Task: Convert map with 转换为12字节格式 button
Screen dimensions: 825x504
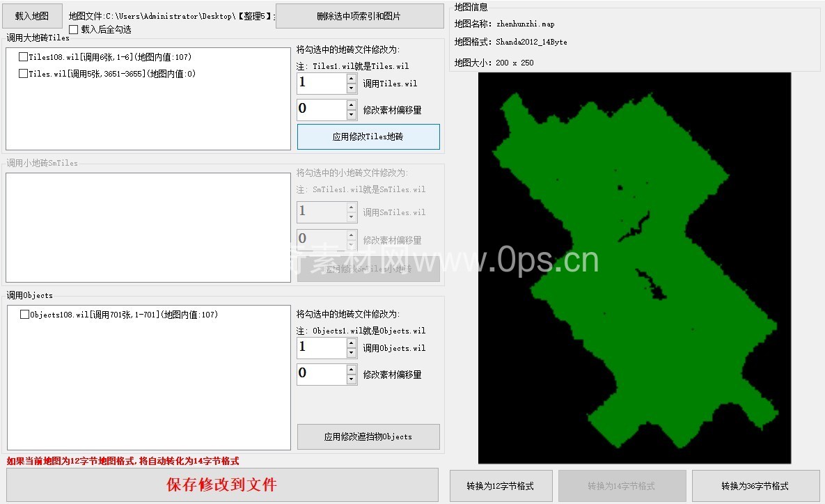Action: pos(501,486)
